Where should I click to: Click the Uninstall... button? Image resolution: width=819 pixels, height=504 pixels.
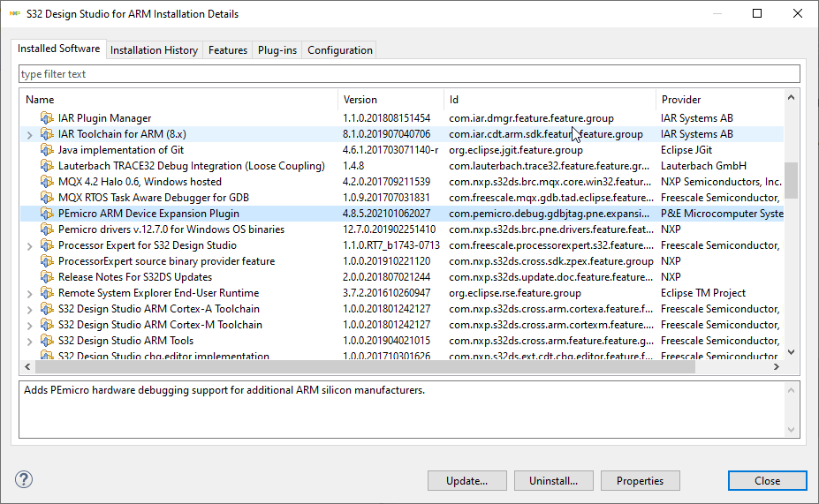(553, 481)
